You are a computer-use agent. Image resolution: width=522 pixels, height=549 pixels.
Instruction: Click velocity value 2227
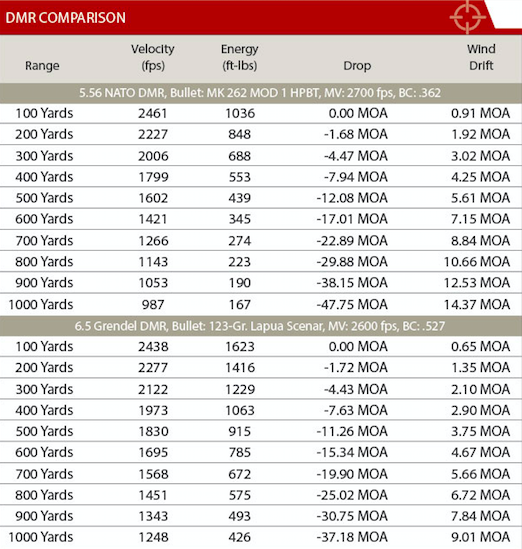coord(153,134)
